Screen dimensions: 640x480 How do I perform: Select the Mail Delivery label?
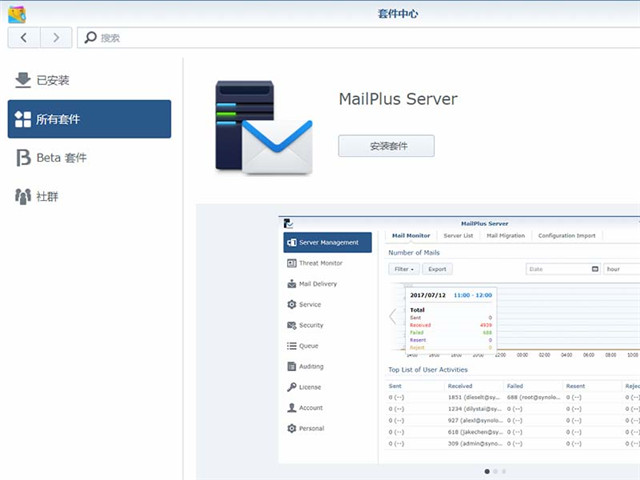point(318,284)
